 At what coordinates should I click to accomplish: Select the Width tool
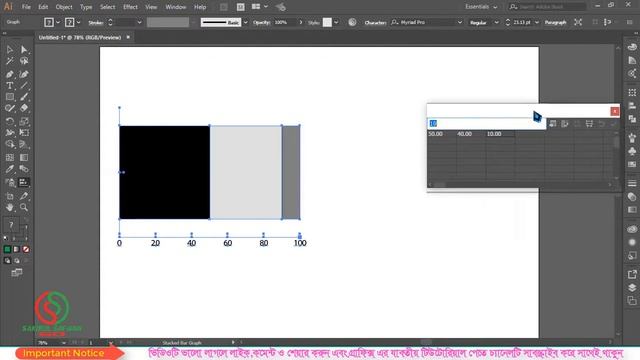(10, 133)
